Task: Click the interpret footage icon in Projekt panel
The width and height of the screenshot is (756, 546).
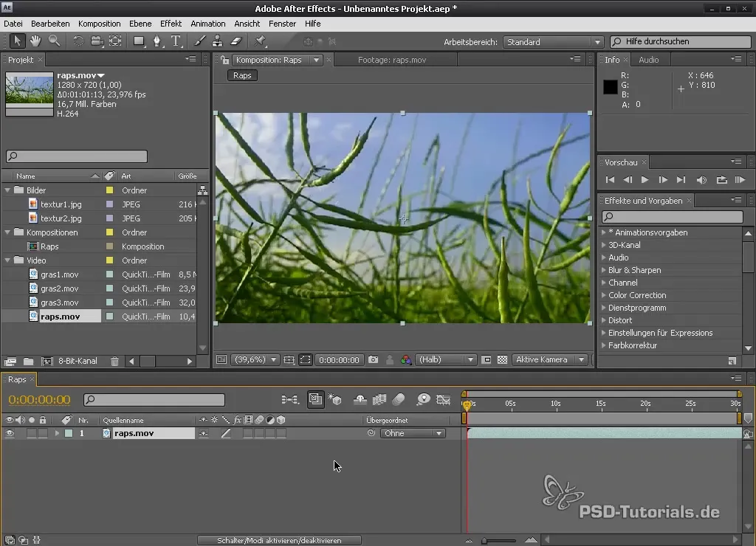Action: coord(10,361)
